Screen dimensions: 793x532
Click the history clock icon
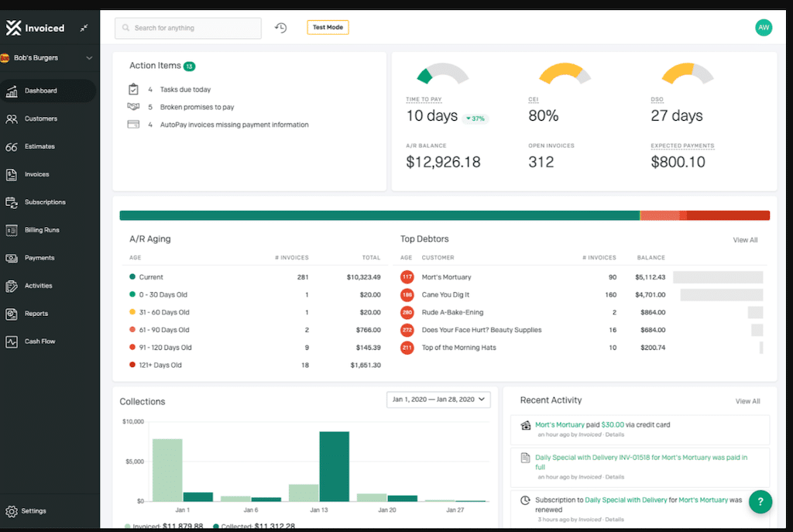(x=280, y=28)
